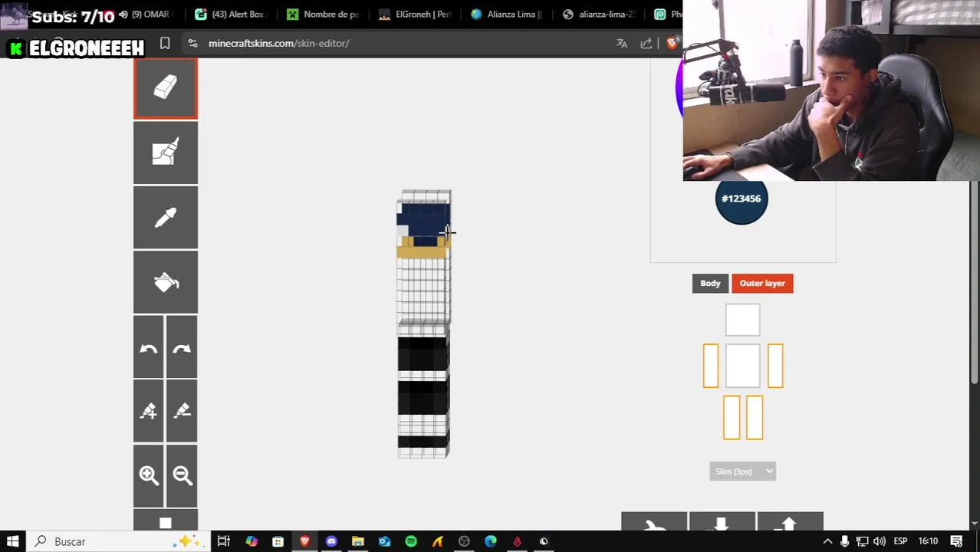The width and height of the screenshot is (980, 552).
Task: Click the bottom-left cut-off skin action button
Action: [x=654, y=522]
